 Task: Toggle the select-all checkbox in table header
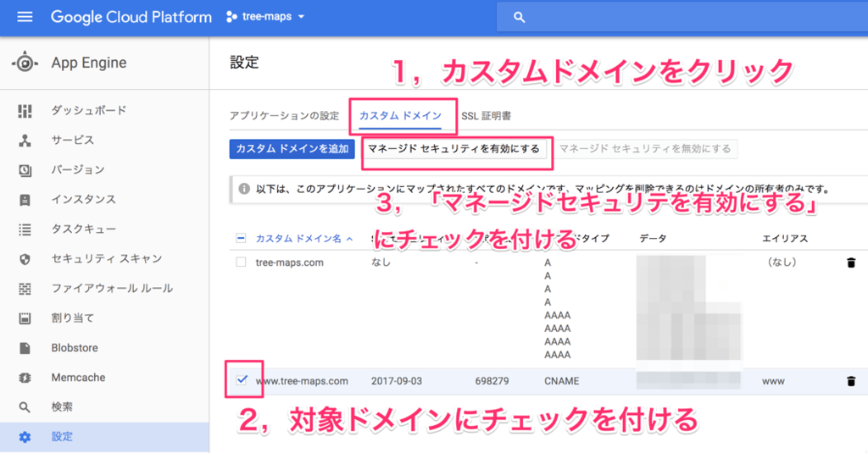click(x=241, y=239)
